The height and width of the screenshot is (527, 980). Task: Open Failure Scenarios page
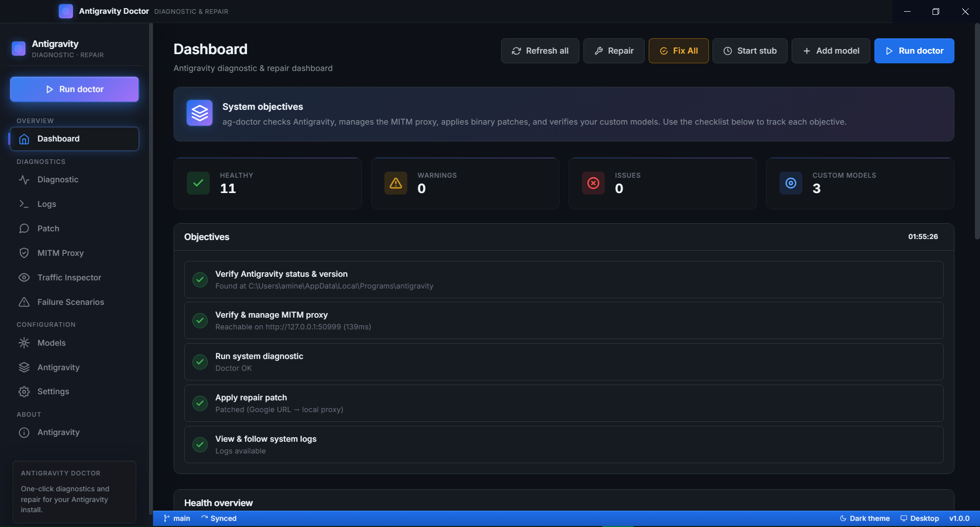(75, 302)
